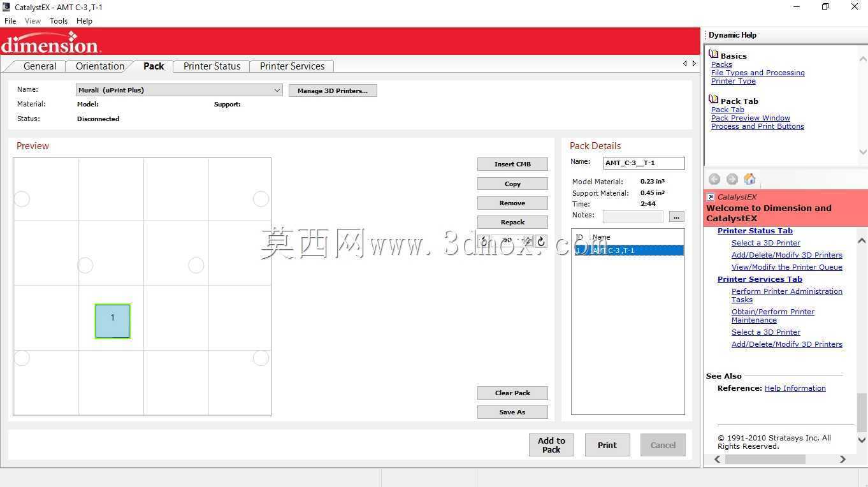Click the help panel scroll-left arrow

point(718,459)
